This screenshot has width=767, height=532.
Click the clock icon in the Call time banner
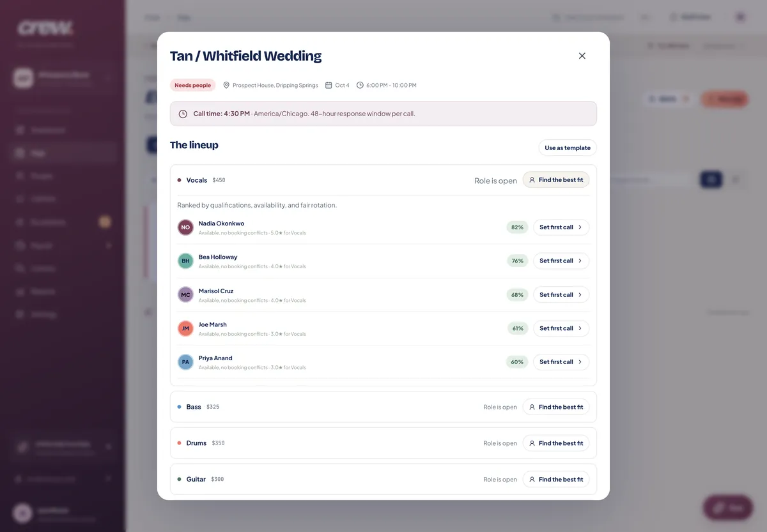click(183, 114)
